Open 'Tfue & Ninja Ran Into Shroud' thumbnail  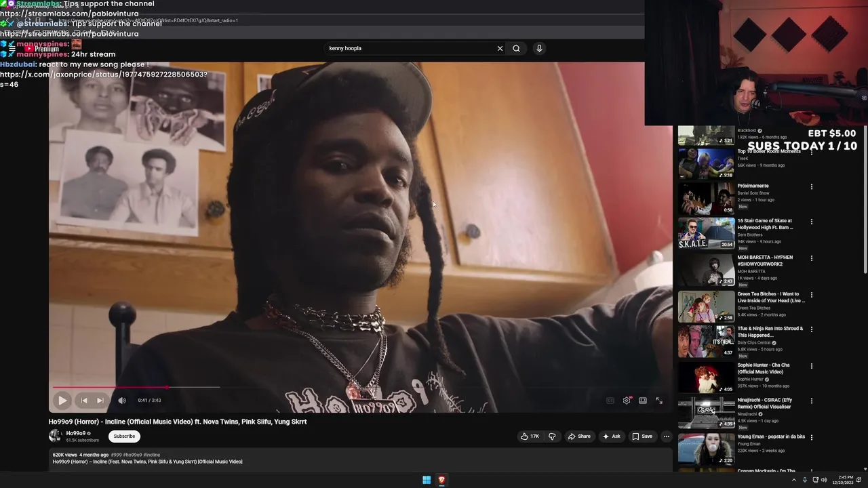pyautogui.click(x=706, y=341)
